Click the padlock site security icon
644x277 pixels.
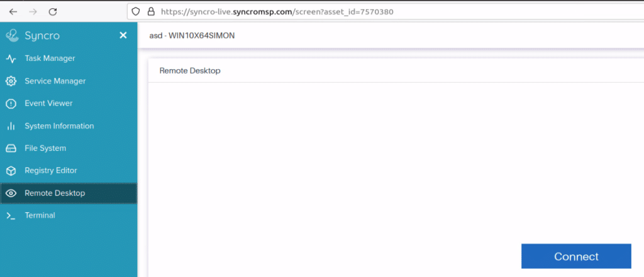point(151,11)
